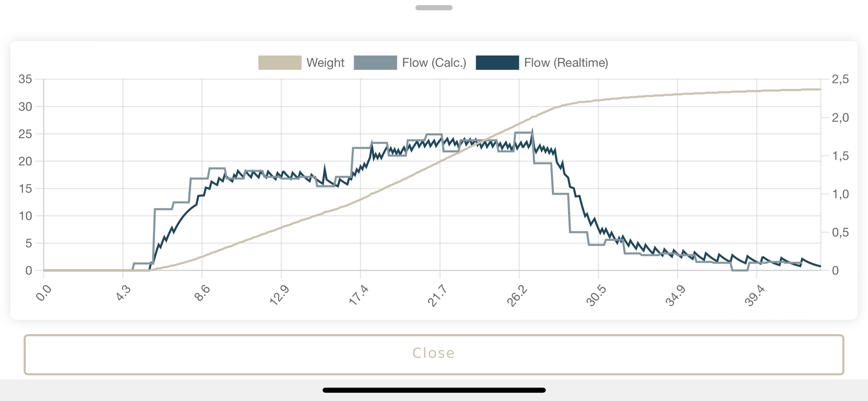
Task: Click the 39.4 time axis label
Action: tap(755, 295)
